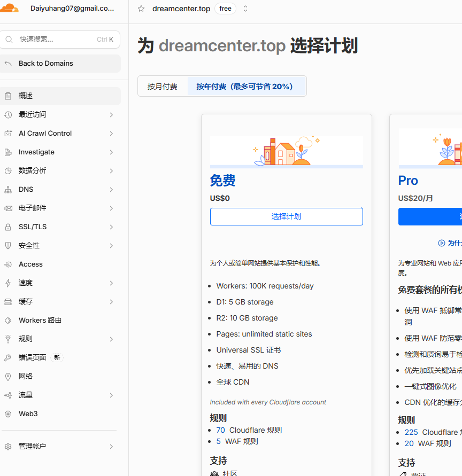Expand the 流量 chevron
The image size is (462, 476).
tap(111, 395)
